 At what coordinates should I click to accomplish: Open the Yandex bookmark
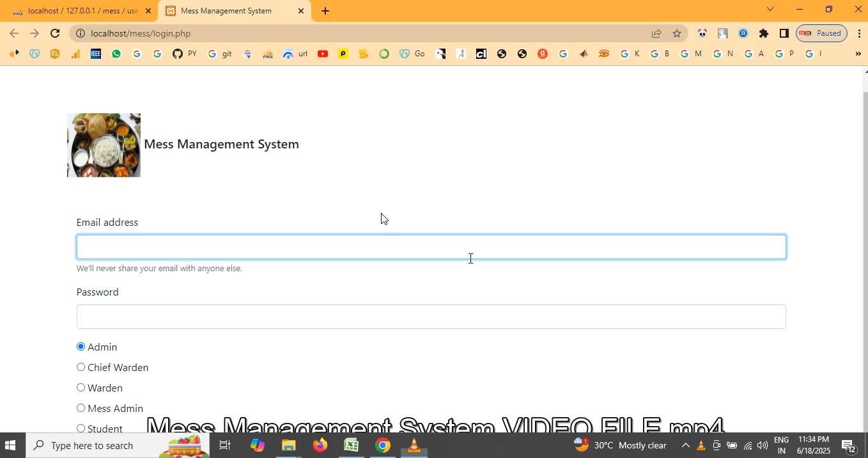(x=543, y=54)
